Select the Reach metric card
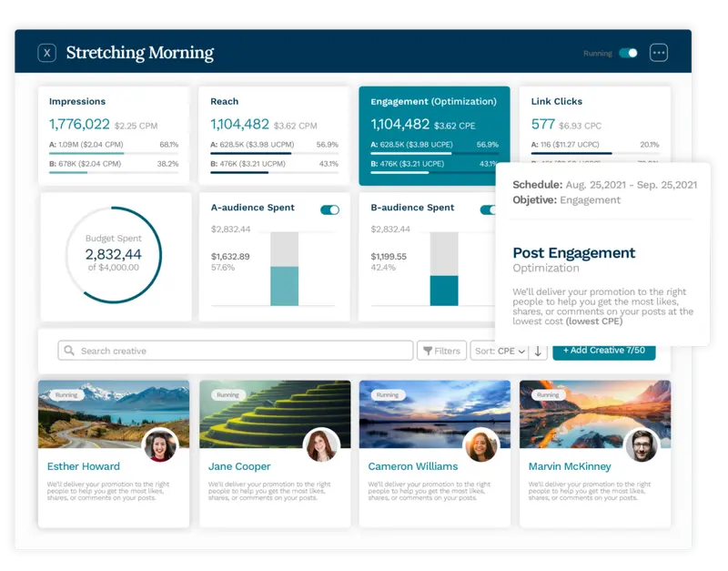The image size is (728, 571). [x=274, y=135]
